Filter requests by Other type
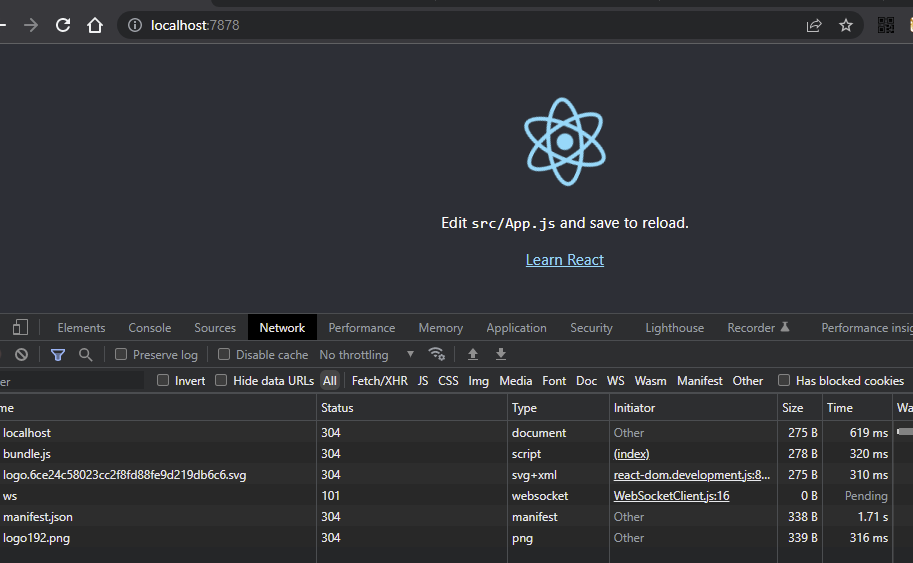This screenshot has height=563, width=913. click(x=748, y=381)
